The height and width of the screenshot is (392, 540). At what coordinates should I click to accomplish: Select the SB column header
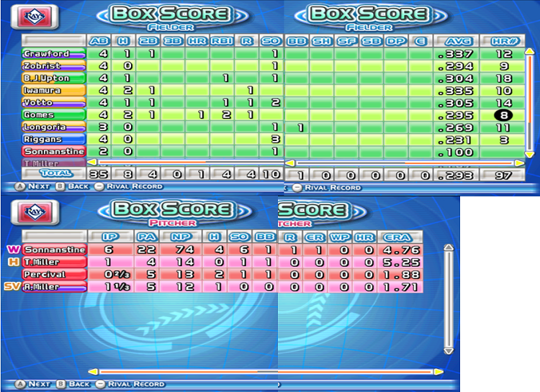tap(372, 41)
